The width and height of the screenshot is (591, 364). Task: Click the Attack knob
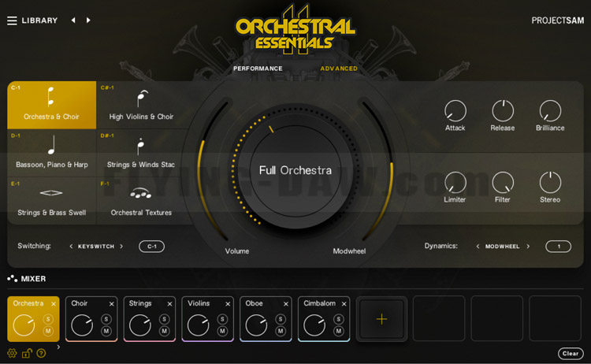[x=455, y=111]
